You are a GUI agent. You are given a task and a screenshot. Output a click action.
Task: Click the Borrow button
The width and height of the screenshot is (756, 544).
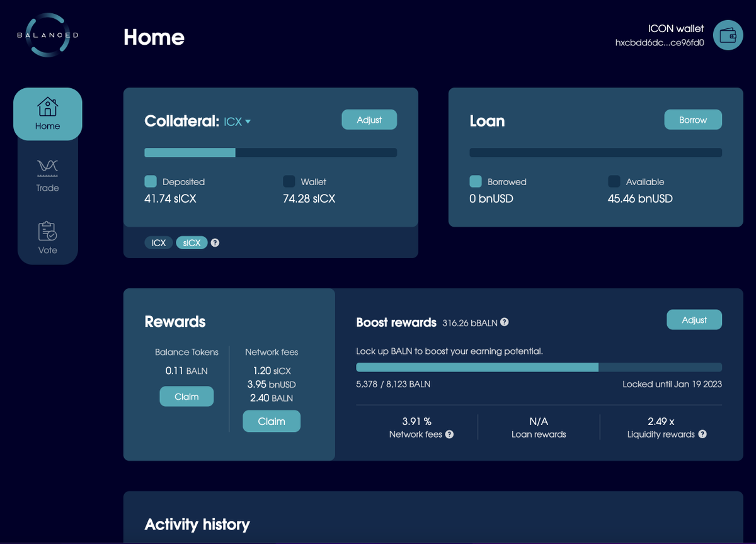[693, 120]
